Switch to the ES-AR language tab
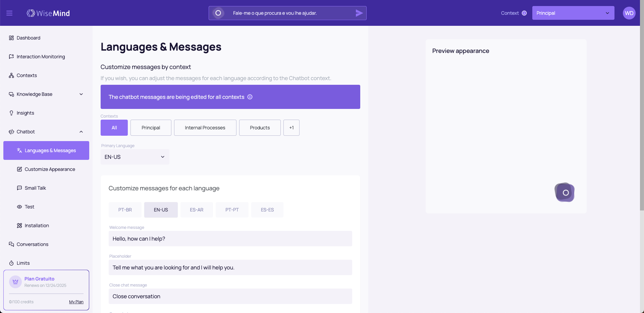 [197, 210]
